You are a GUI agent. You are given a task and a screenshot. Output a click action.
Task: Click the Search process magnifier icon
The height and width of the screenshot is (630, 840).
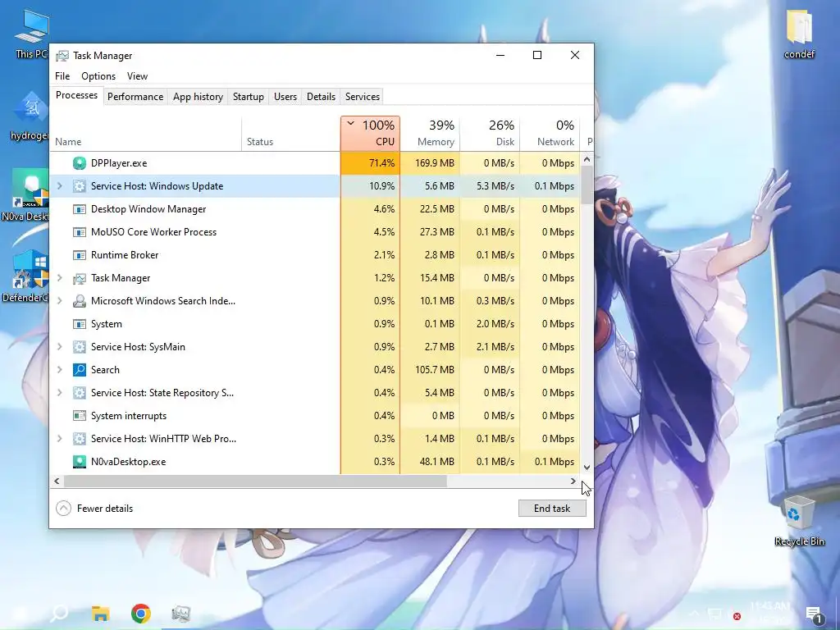click(x=80, y=370)
